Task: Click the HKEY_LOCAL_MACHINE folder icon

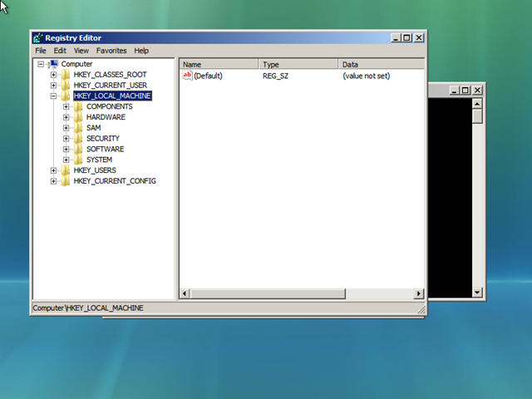Action: [66, 96]
